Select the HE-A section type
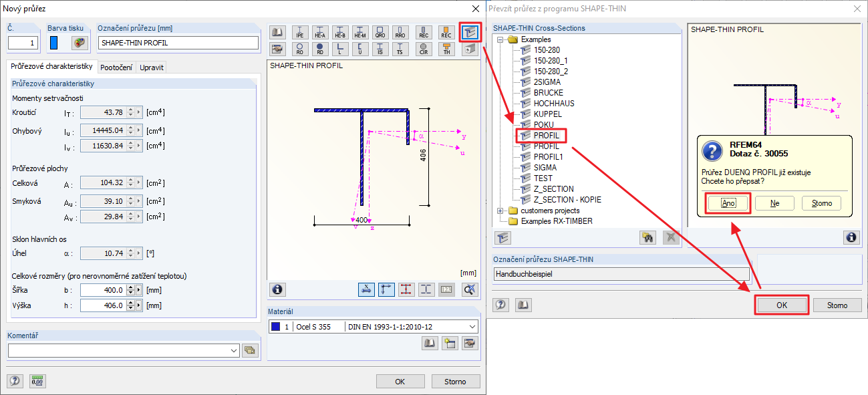The image size is (868, 395). coord(320,32)
